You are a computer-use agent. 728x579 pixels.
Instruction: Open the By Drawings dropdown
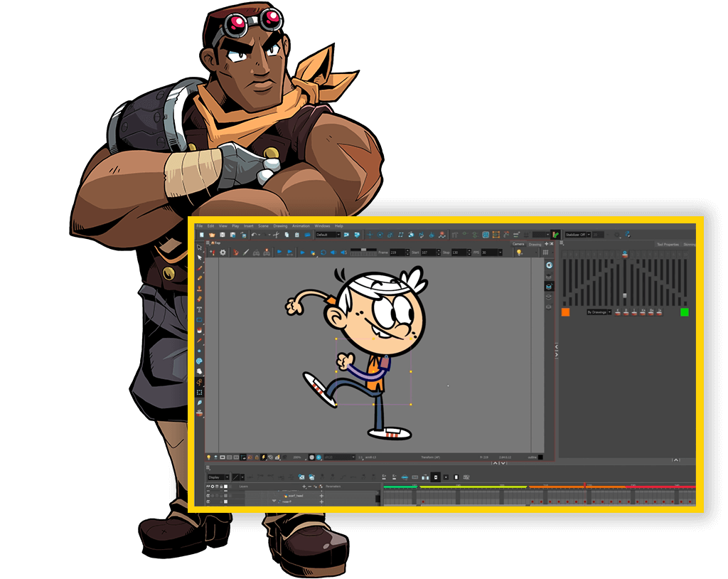599,312
